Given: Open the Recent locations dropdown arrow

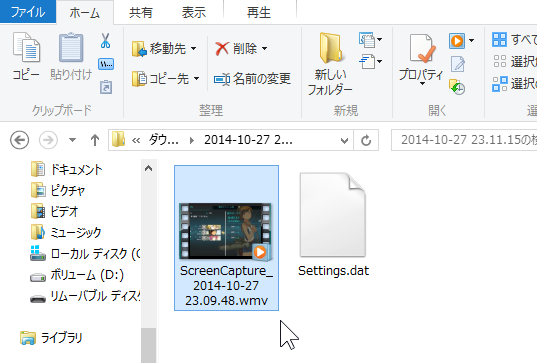Looking at the screenshot, I should click(72, 140).
